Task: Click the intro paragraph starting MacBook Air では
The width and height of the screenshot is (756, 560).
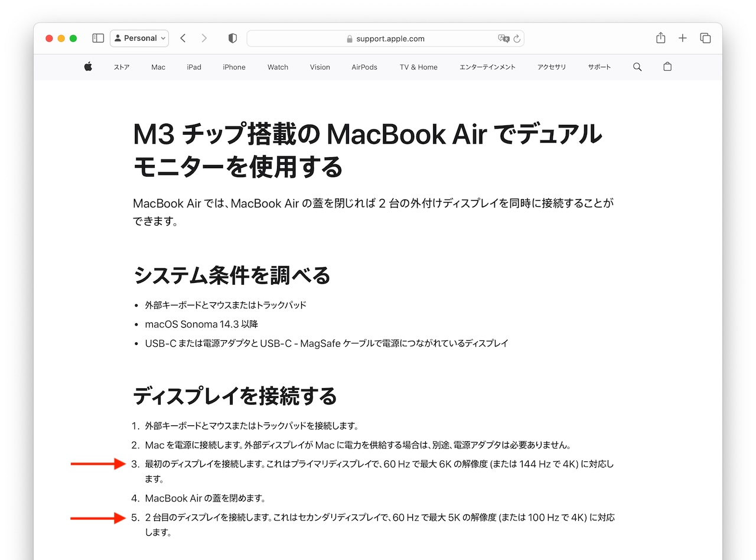Action: [x=373, y=213]
